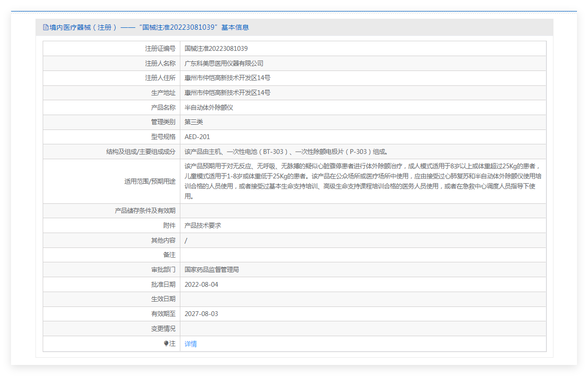
Task: Click the 结构及组成/主要组成成分 label
Action: click(141, 152)
